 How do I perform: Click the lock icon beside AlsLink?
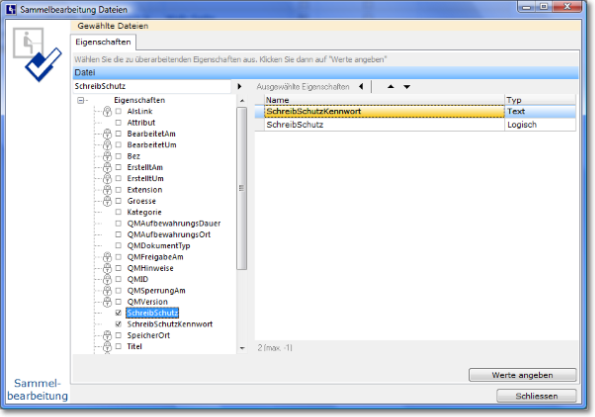107,111
